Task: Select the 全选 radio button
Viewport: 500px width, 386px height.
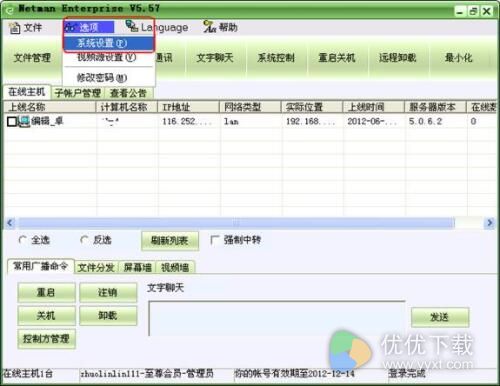Action: [22, 240]
